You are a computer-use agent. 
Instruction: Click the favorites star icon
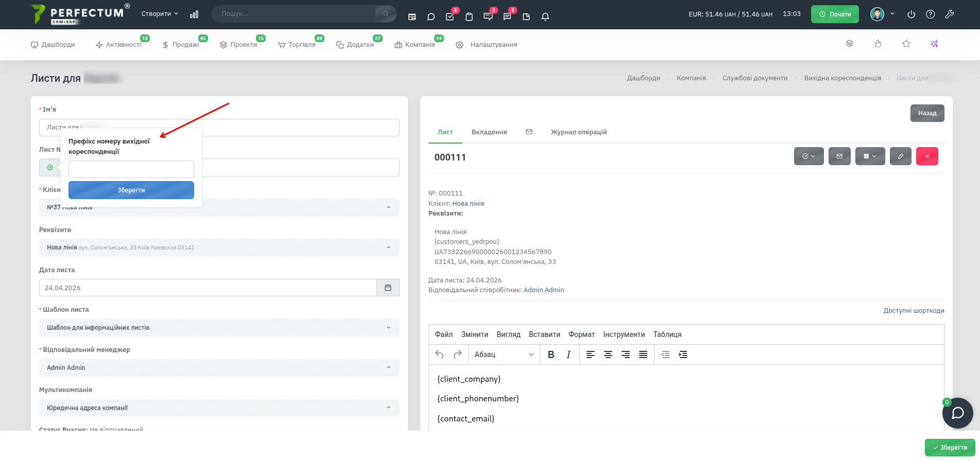906,44
